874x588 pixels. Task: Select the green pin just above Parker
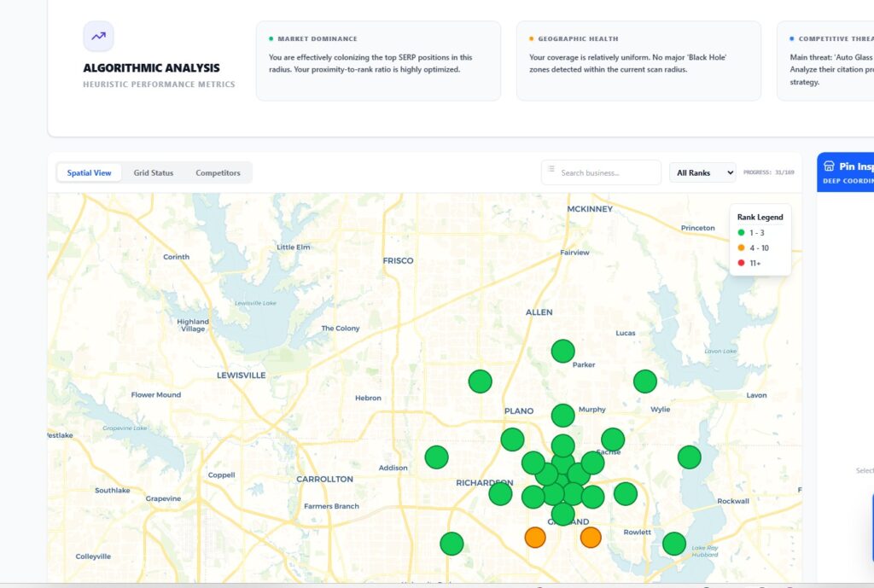[x=562, y=351]
